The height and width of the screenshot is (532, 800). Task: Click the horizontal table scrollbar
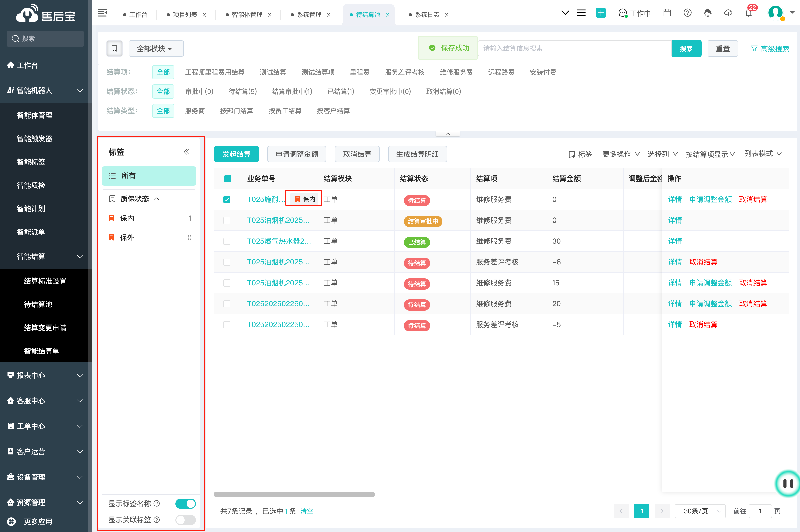click(294, 494)
